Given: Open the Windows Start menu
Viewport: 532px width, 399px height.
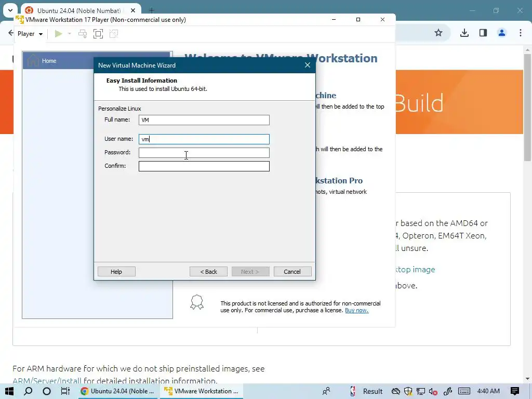Looking at the screenshot, I should click(9, 391).
